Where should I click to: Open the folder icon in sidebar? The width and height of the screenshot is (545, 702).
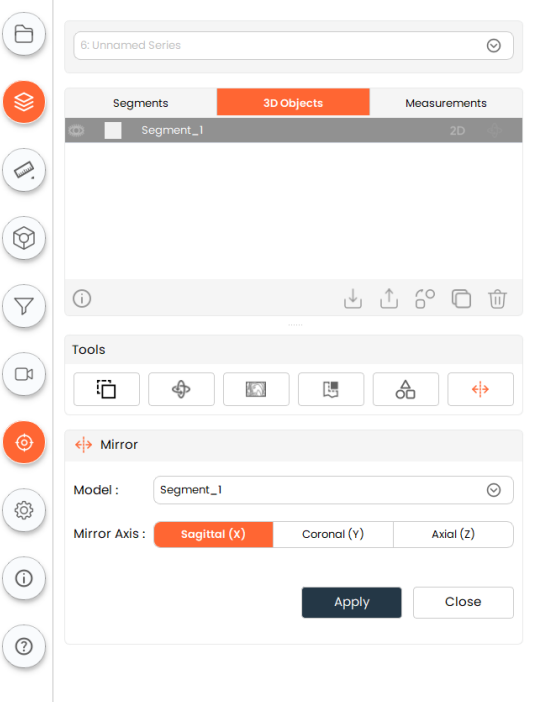(24, 34)
